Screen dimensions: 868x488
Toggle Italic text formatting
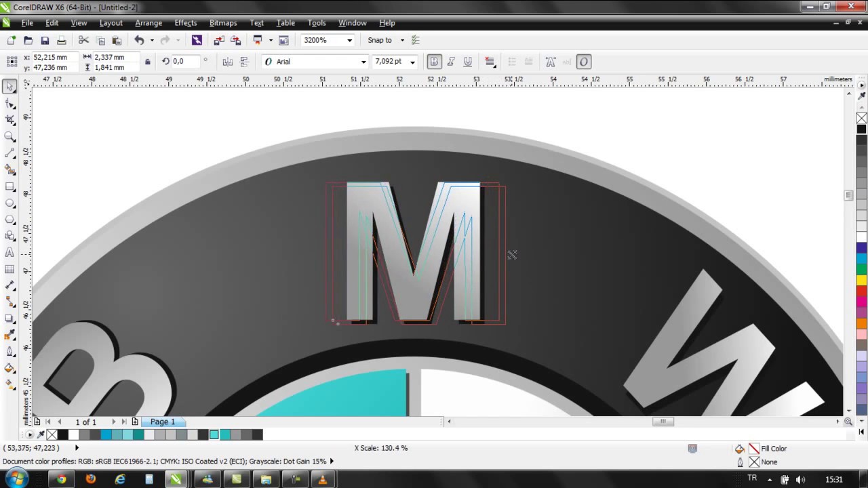[x=451, y=62]
